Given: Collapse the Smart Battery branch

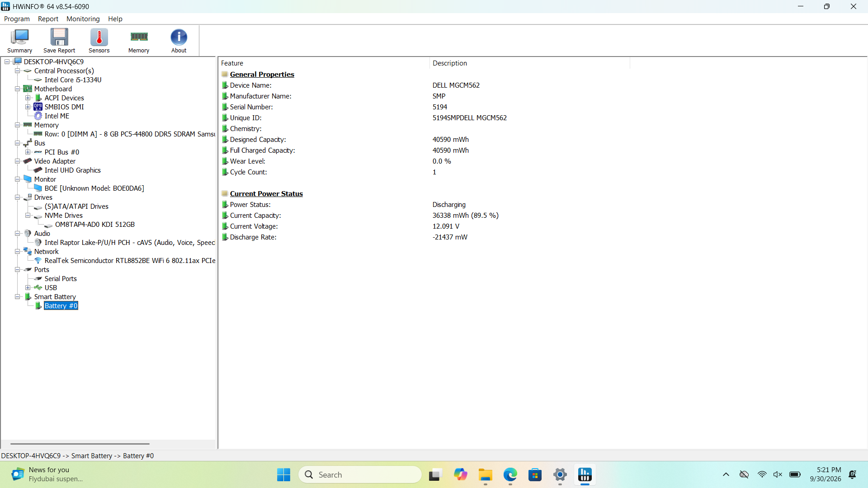Looking at the screenshot, I should [17, 297].
